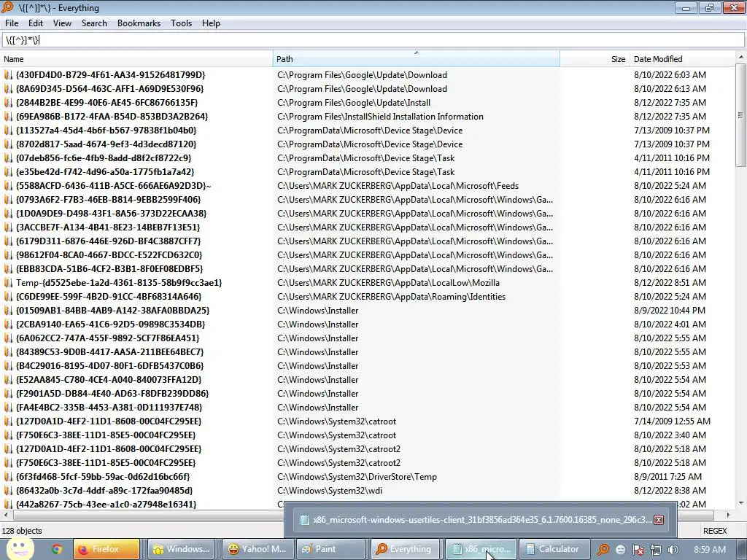Image resolution: width=747 pixels, height=560 pixels.
Task: Click the 128 objects status text
Action: coord(22,531)
